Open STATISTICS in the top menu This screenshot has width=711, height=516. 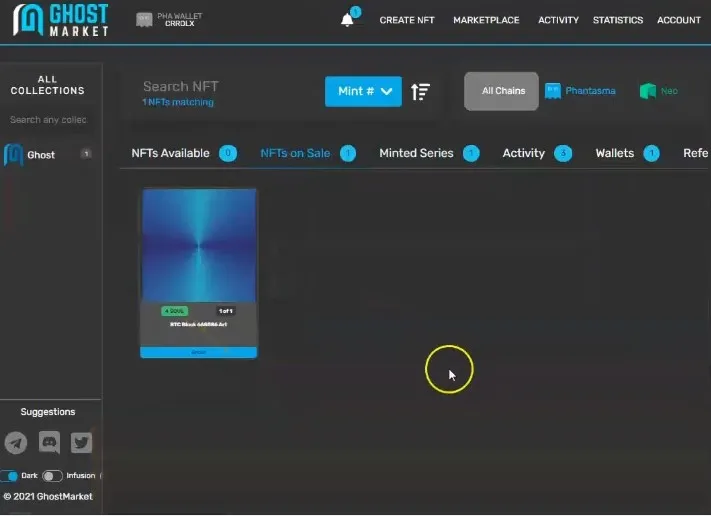coord(618,20)
